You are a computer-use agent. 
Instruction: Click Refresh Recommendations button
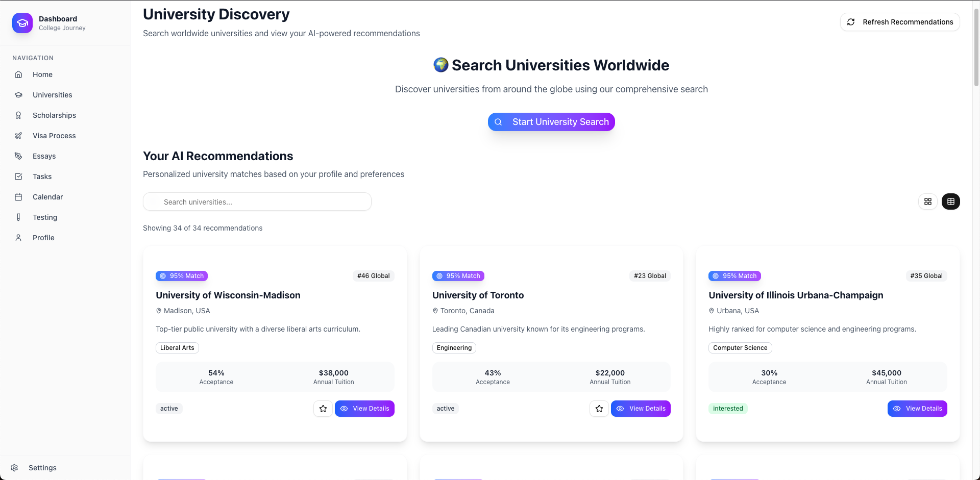pyautogui.click(x=900, y=22)
